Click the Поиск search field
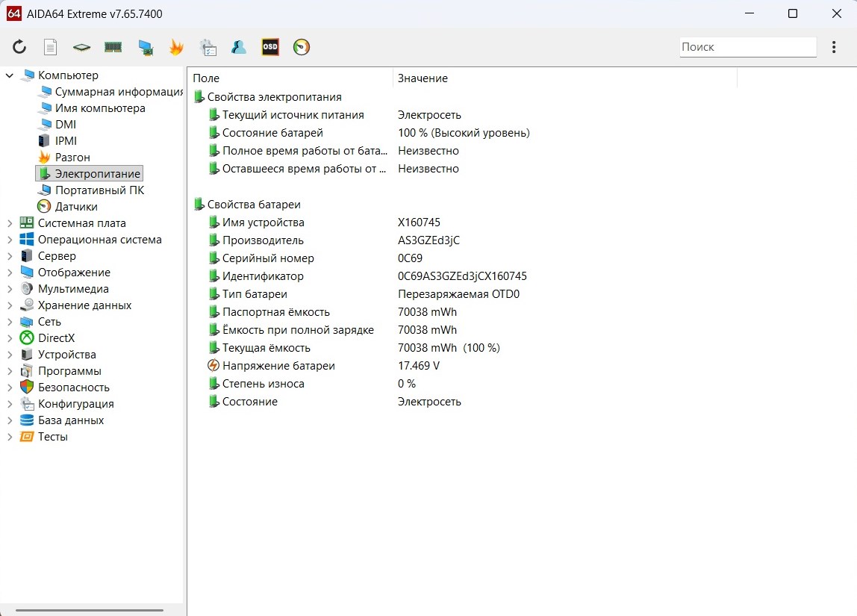857x616 pixels. pos(747,47)
